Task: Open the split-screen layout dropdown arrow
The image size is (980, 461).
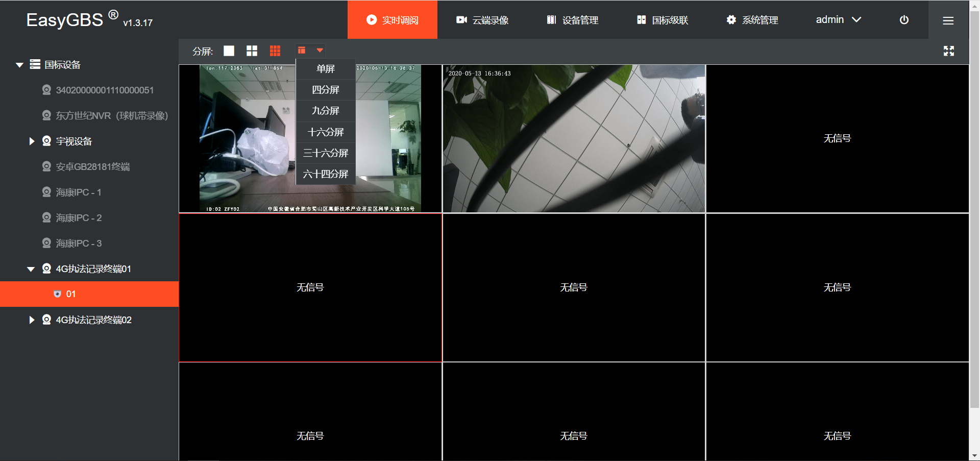Action: point(320,51)
